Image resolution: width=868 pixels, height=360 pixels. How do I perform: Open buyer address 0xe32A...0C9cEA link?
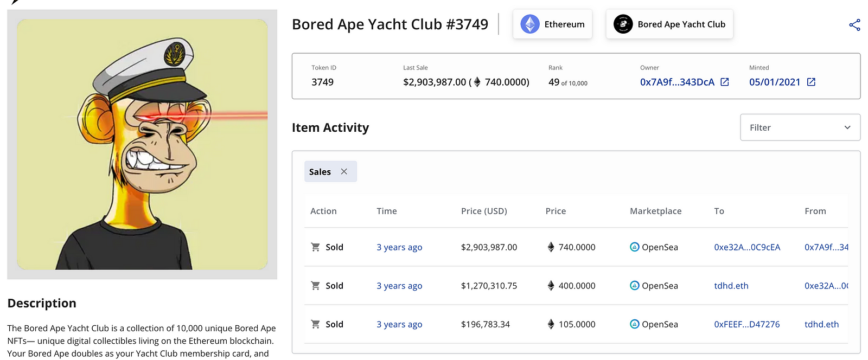pos(747,247)
